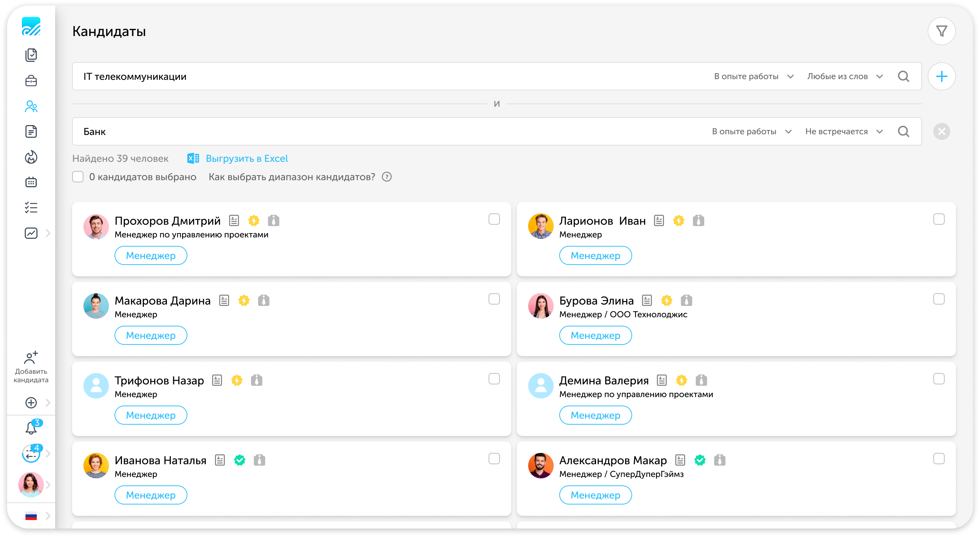Image resolution: width=980 pixels, height=537 pixels.
Task: Open Иванова Наталья candidate name
Action: 160,460
